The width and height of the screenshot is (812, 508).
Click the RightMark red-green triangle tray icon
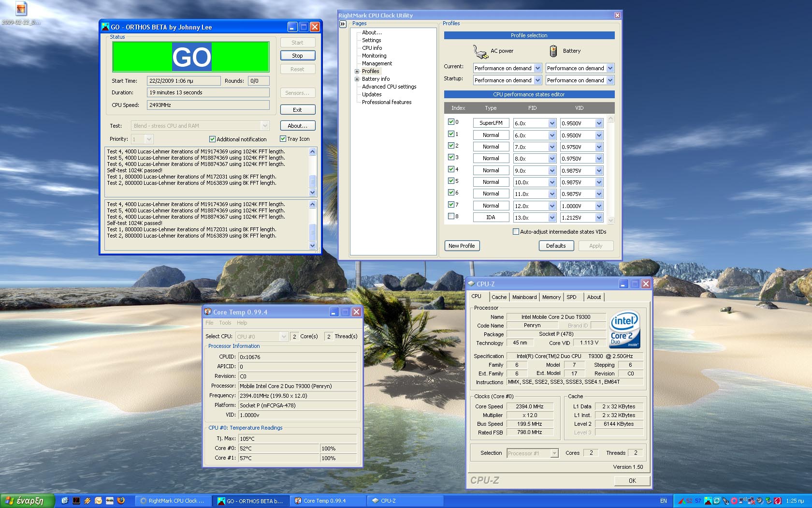click(682, 501)
